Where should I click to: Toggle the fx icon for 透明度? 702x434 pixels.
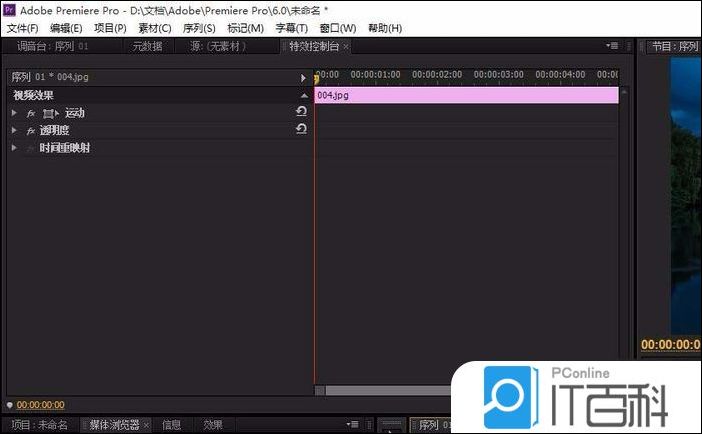click(x=31, y=131)
